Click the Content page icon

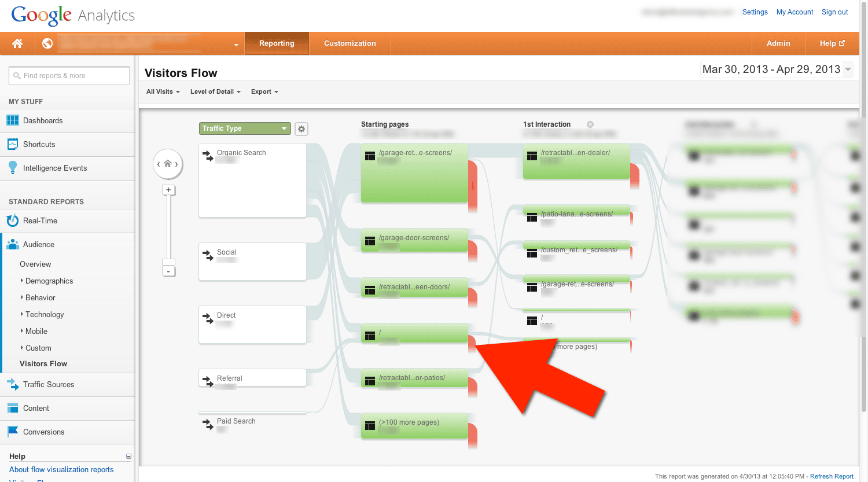12,408
